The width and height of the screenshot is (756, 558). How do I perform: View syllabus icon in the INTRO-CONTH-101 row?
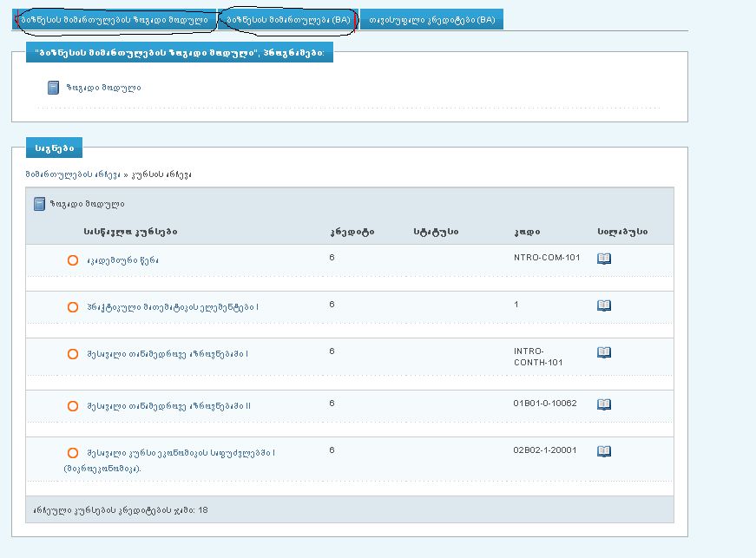[x=604, y=352]
